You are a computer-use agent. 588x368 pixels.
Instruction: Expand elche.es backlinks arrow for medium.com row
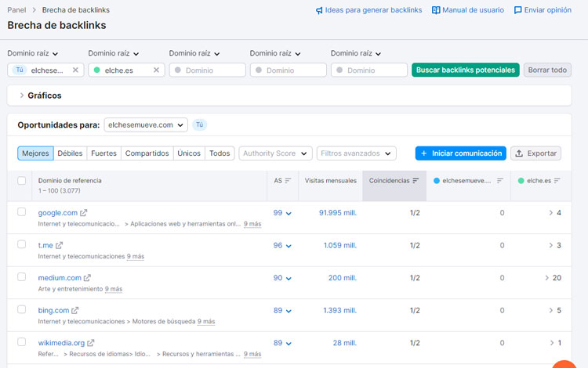click(x=546, y=278)
